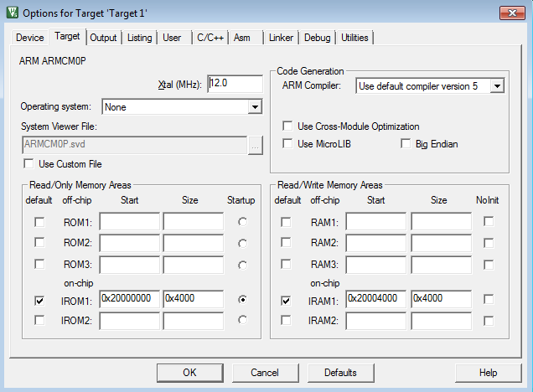Open the Linker tab
The width and height of the screenshot is (533, 392).
coord(279,38)
